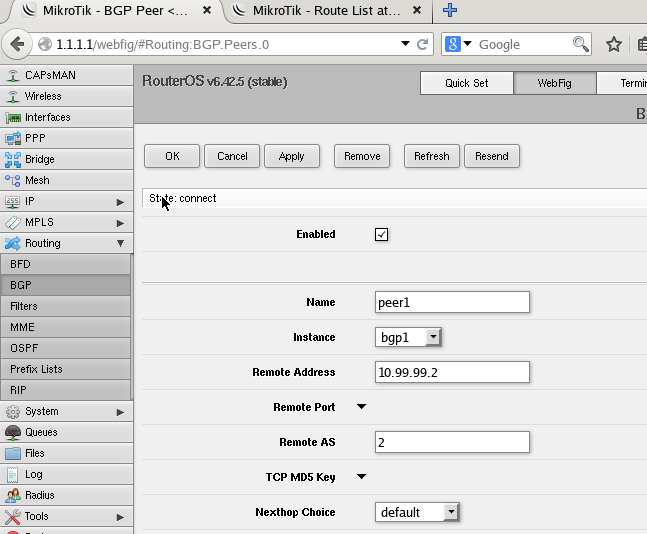The height and width of the screenshot is (534, 647).
Task: Click the Routing menu icon
Action: coord(13,243)
